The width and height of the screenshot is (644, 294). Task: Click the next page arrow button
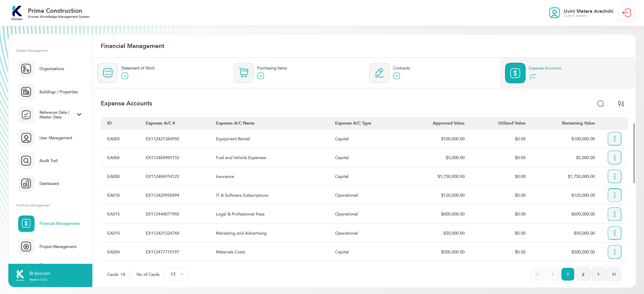(598, 274)
